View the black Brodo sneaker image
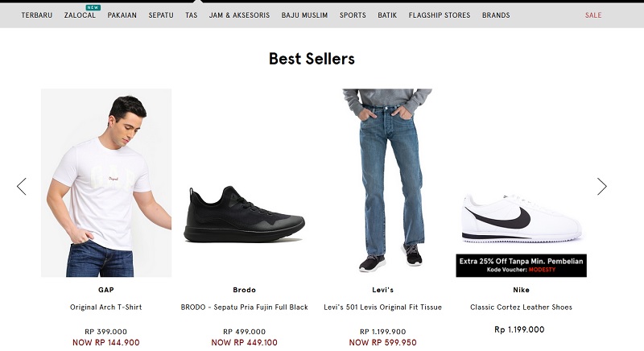The image size is (644, 351). click(x=244, y=216)
